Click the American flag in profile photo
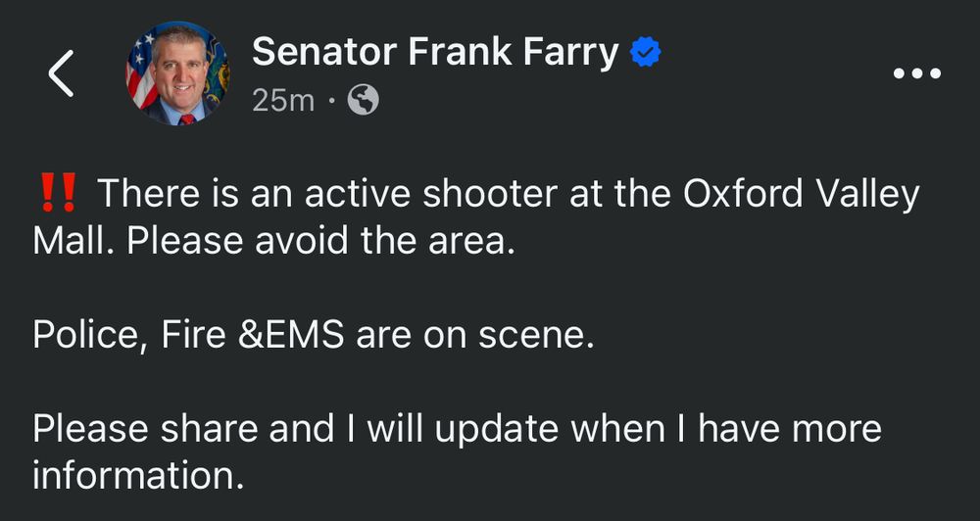 141,70
